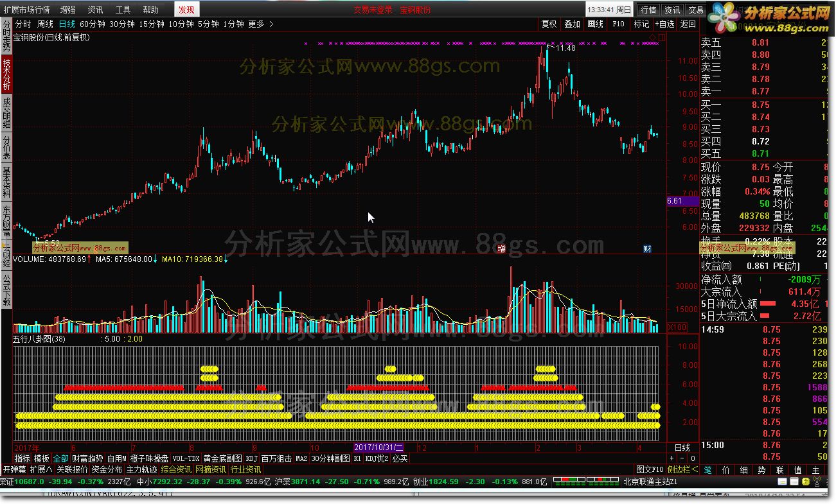Select the 财富趋势 indicator tab
The height and width of the screenshot is (504, 836).
[x=87, y=458]
